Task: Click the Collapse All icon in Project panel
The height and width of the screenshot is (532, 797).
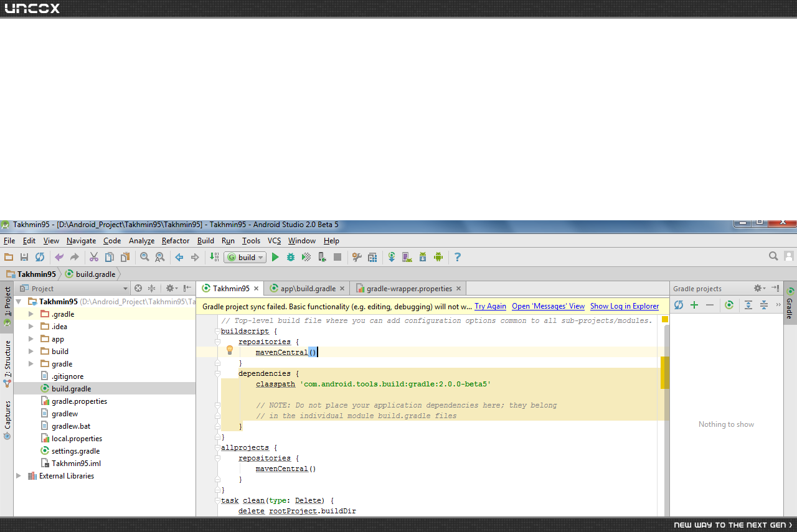Action: 151,288
